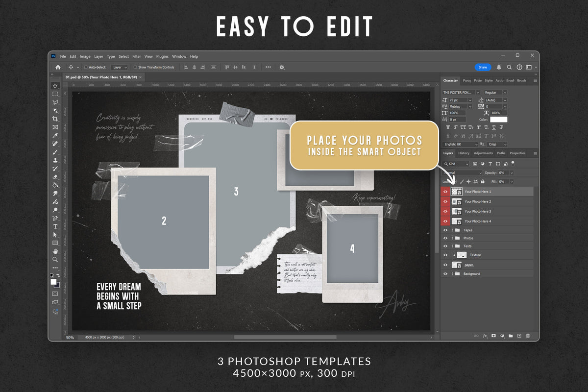Screen dimensions: 588x392
Task: Select the Eraser tool
Action: click(55, 177)
